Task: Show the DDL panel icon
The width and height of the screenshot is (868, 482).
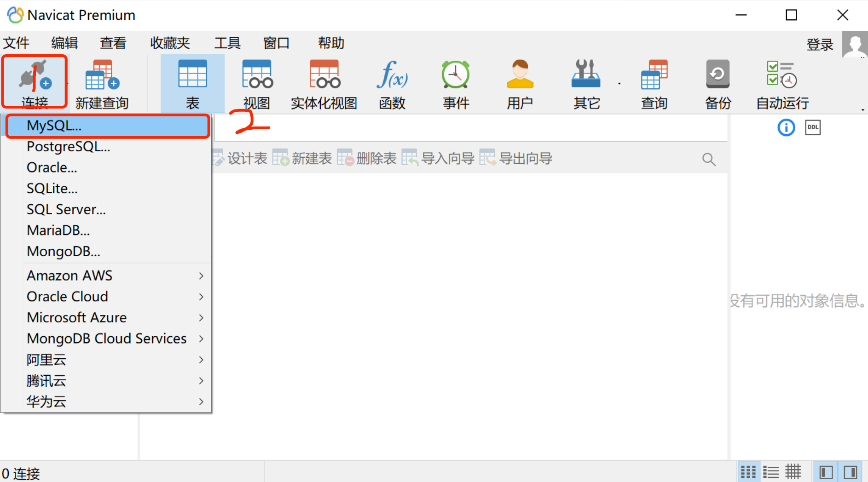Action: point(813,127)
